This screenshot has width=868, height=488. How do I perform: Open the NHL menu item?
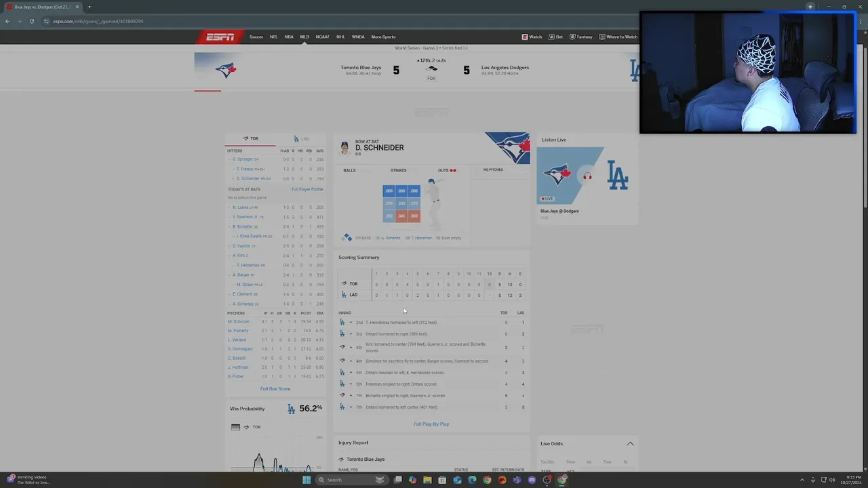point(340,37)
